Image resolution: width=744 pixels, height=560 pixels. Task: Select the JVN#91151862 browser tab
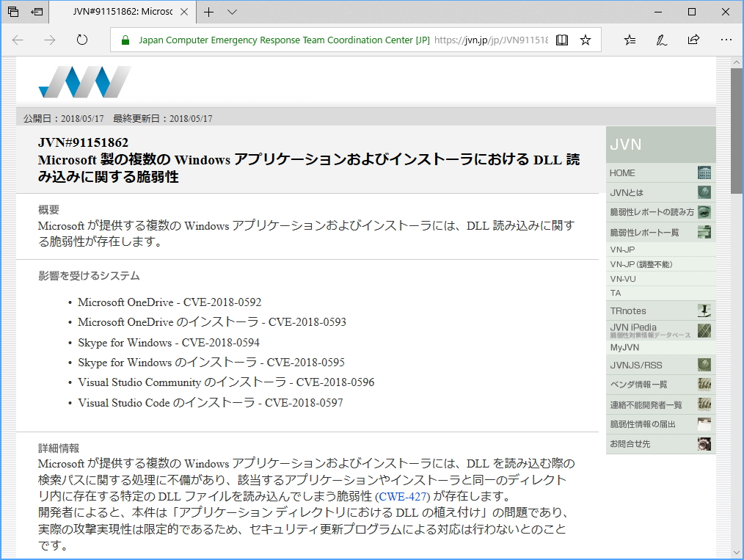(x=123, y=12)
